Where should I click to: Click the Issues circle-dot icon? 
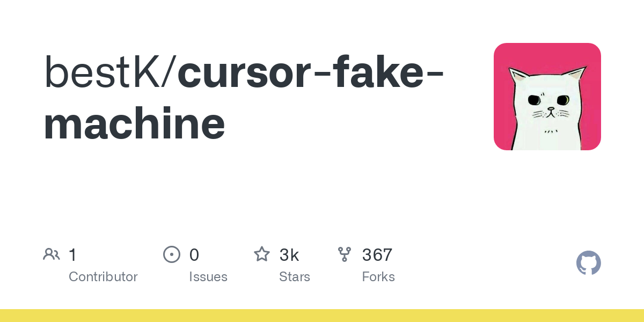tap(171, 254)
